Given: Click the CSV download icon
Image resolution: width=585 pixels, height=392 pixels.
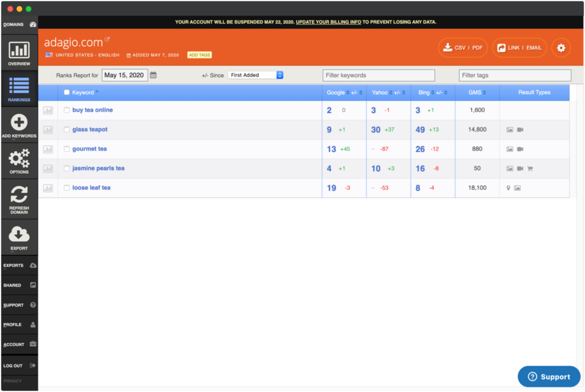Looking at the screenshot, I should 448,47.
